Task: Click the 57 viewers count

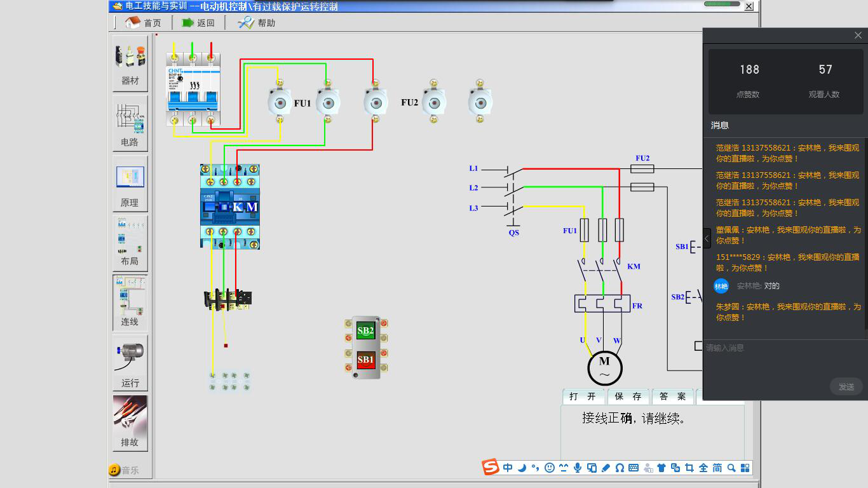Action: tap(825, 69)
